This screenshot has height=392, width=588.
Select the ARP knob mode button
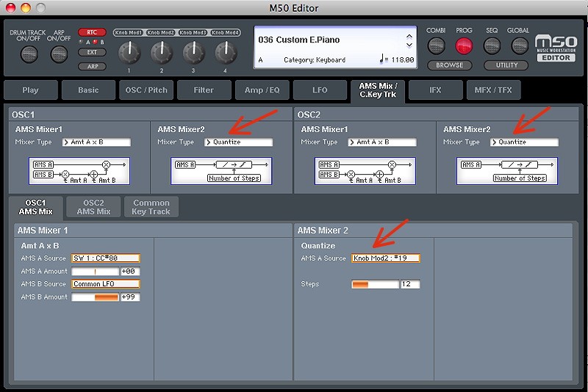coord(92,66)
